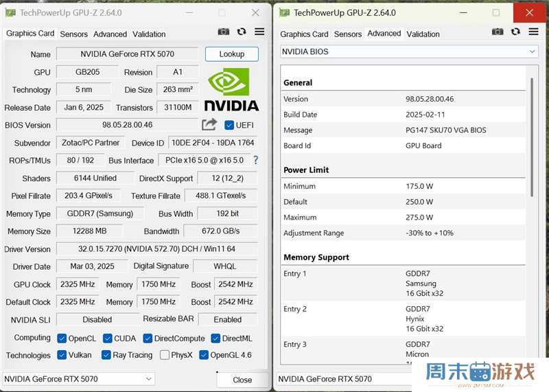
Task: Click the camera icon in Advanced window
Action: (498, 32)
